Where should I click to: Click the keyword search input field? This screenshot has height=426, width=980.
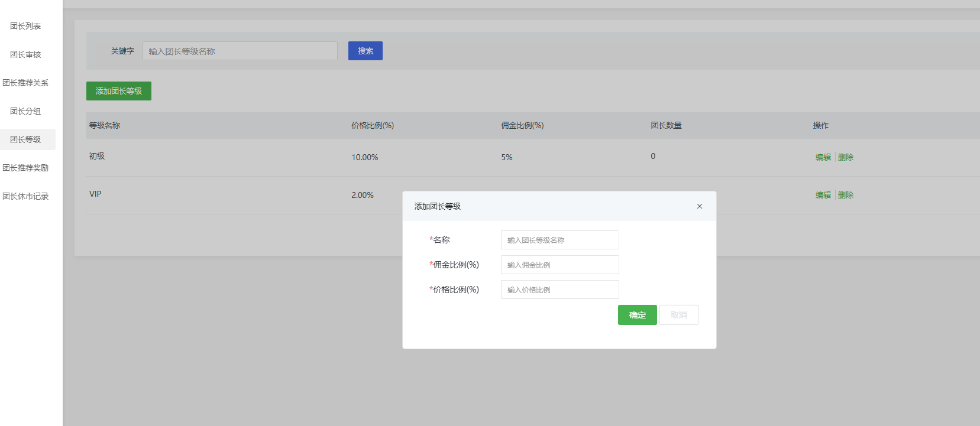[x=240, y=51]
